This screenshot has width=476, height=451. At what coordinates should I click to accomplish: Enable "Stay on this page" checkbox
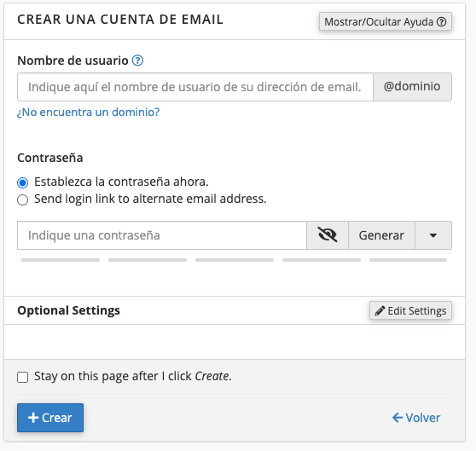click(x=23, y=377)
